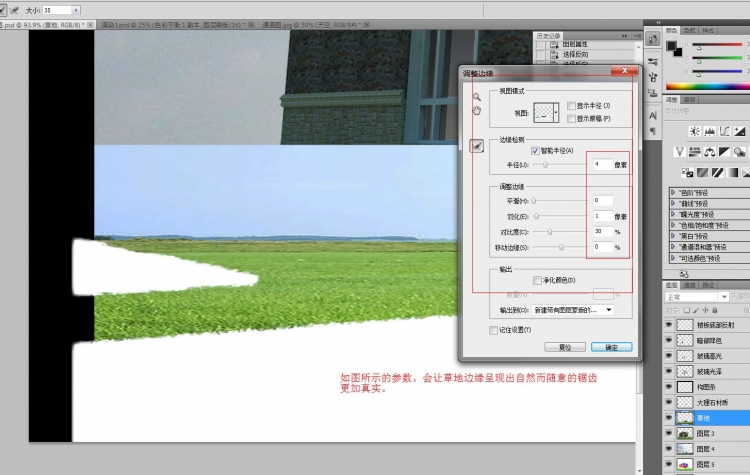Screen dimensions: 750x475
Task: Hide the 草地 layer via its eye icon
Action: point(669,418)
